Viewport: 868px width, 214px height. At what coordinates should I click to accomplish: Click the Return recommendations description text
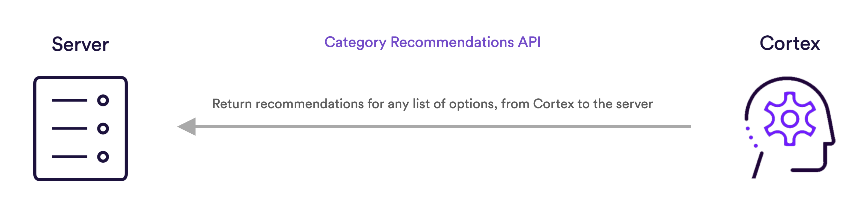tap(433, 104)
